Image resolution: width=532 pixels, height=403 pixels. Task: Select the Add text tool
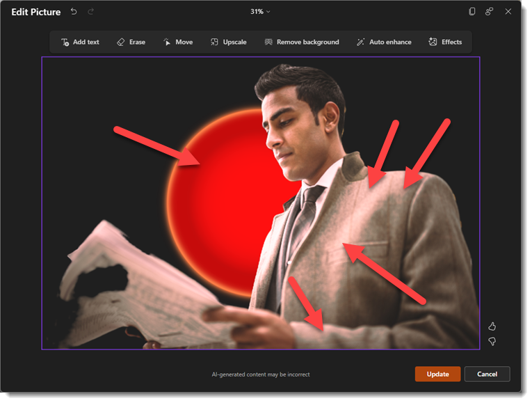pos(80,42)
